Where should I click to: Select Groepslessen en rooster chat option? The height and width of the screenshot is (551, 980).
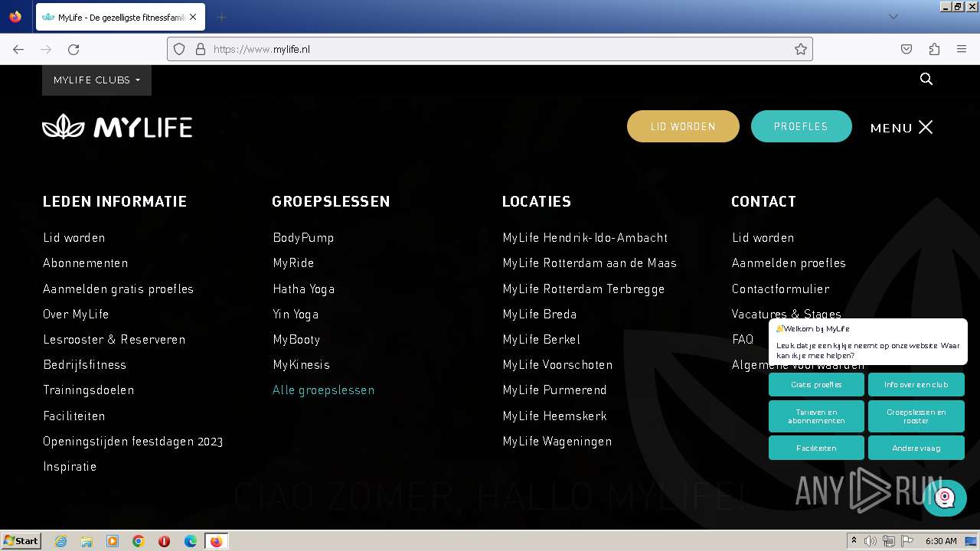click(x=916, y=416)
